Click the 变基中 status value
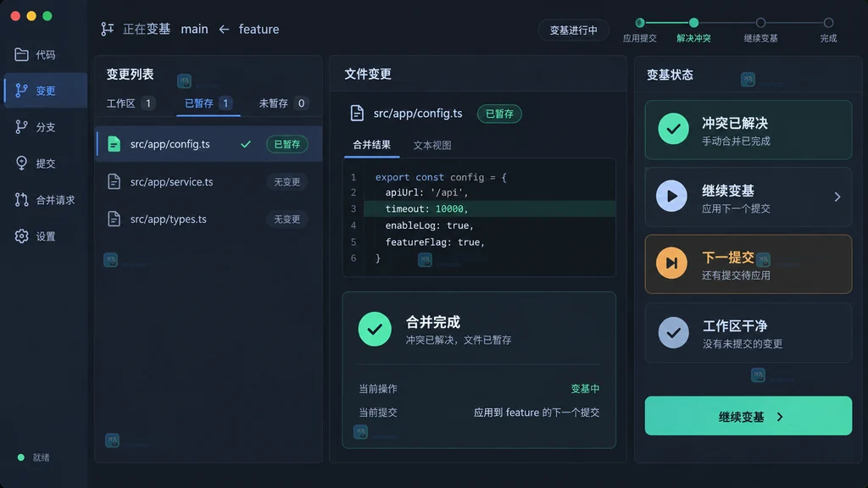The image size is (868, 488). (585, 389)
